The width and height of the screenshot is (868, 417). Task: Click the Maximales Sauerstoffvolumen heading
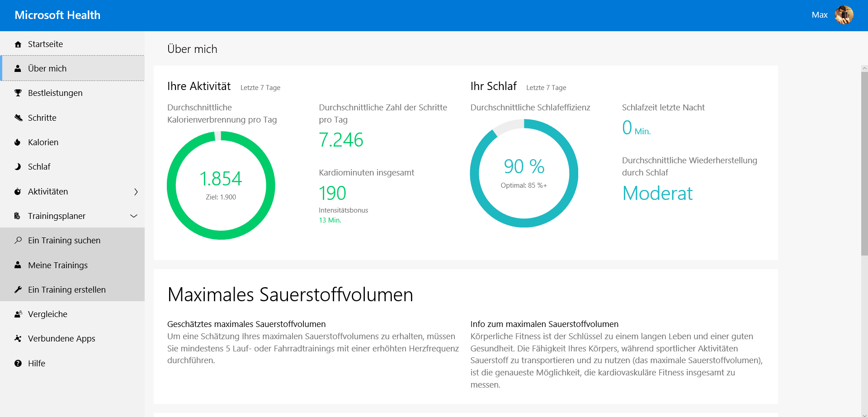[290, 294]
